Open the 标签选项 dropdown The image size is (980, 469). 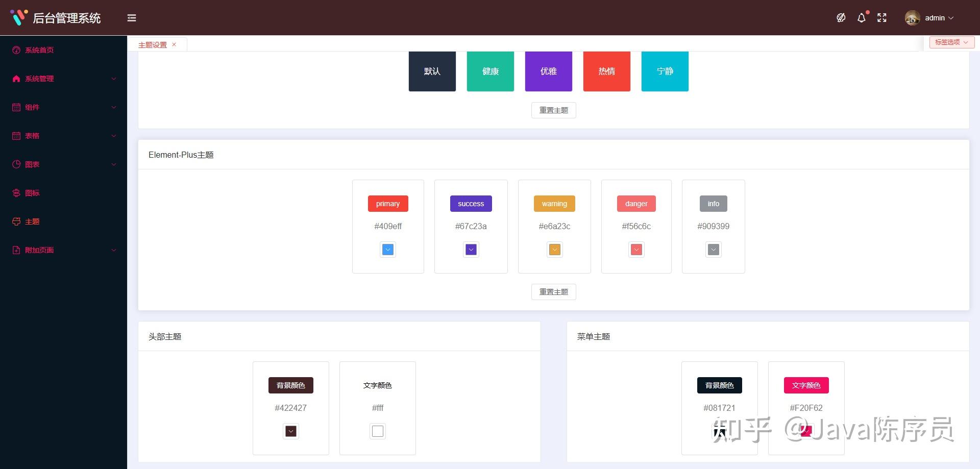pos(951,42)
